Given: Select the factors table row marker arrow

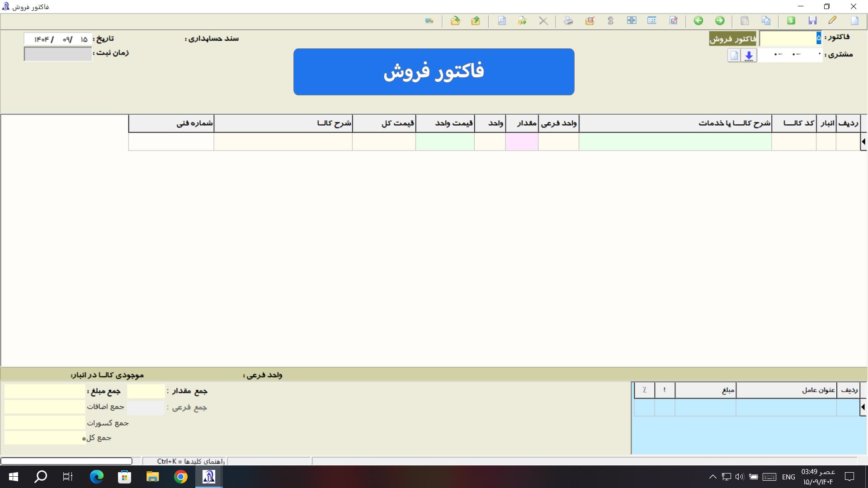Looking at the screenshot, I should [x=863, y=407].
